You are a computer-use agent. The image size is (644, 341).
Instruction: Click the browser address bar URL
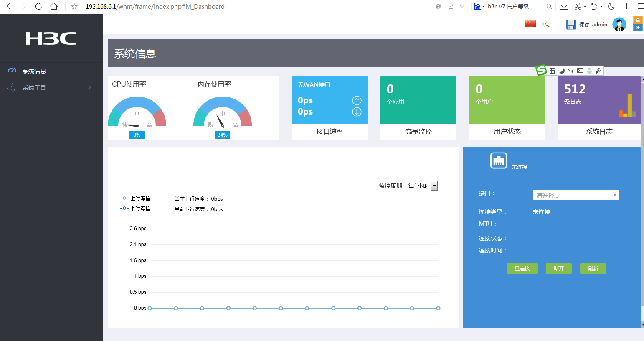155,6
